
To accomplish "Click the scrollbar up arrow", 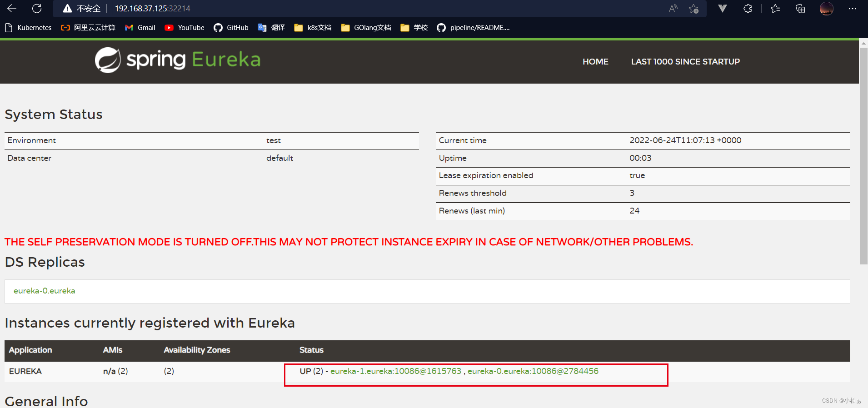I will 863,44.
